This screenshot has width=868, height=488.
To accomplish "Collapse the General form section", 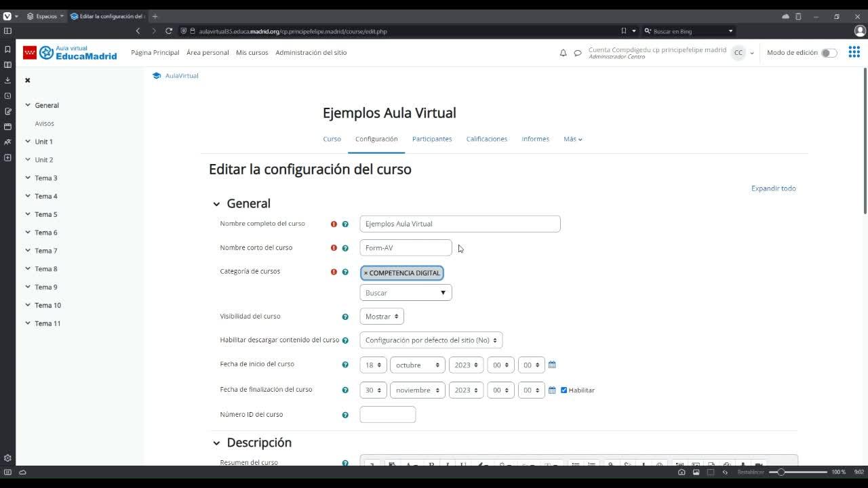I will (216, 204).
